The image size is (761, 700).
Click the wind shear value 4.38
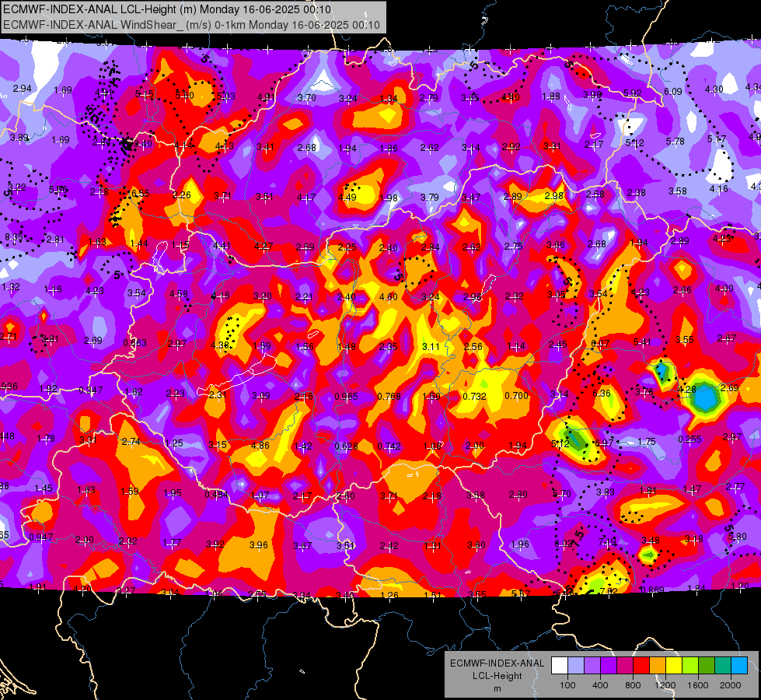220,345
